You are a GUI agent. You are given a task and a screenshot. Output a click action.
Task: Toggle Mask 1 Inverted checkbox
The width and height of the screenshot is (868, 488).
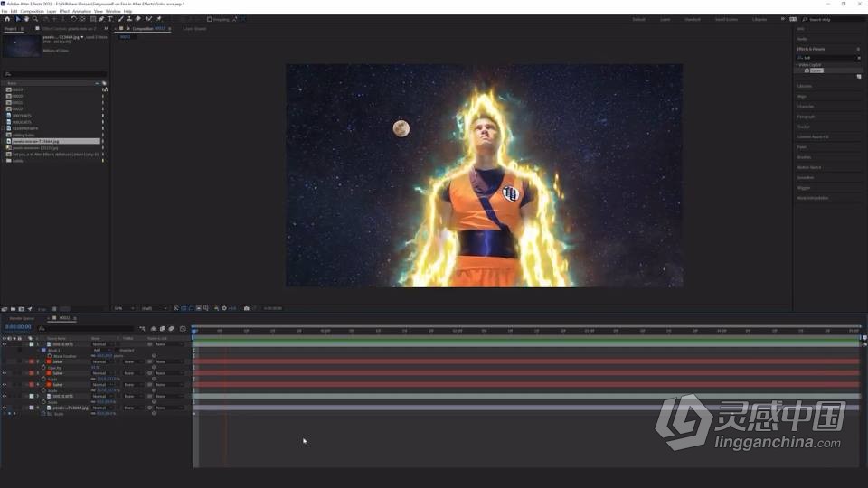117,351
